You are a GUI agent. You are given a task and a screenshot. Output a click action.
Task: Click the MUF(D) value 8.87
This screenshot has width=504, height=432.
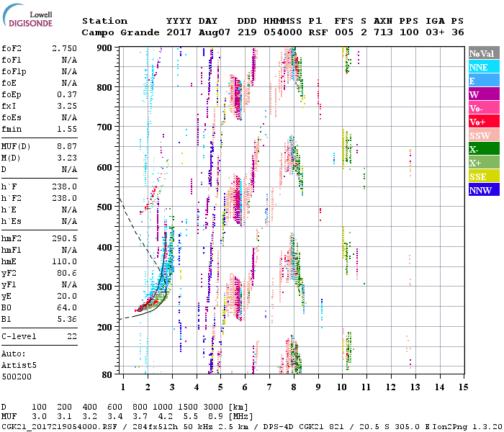click(x=67, y=146)
